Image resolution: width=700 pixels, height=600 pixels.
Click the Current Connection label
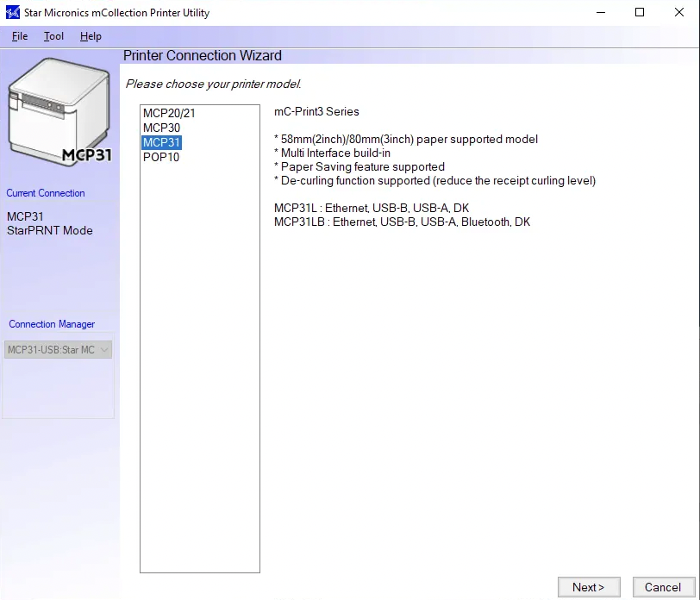(x=45, y=193)
